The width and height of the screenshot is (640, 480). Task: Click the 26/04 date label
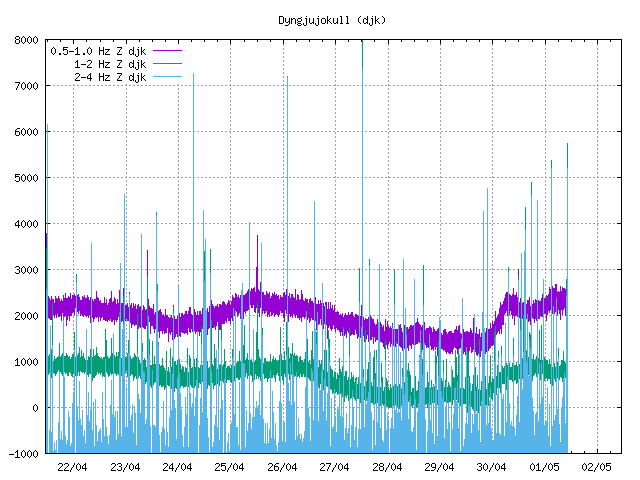click(x=282, y=467)
